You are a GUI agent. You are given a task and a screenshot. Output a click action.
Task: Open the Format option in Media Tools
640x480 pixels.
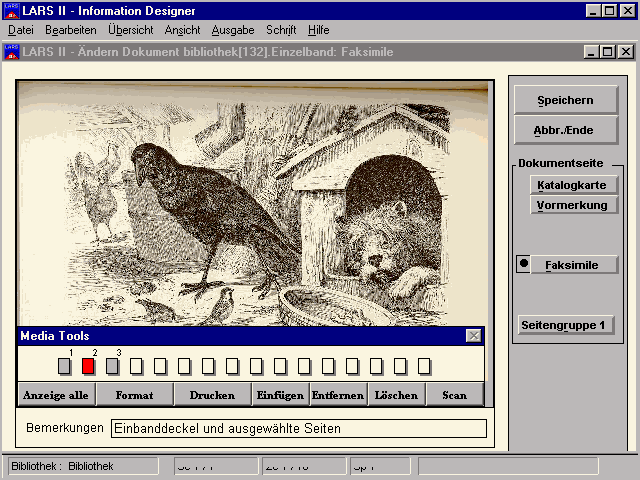(x=135, y=395)
